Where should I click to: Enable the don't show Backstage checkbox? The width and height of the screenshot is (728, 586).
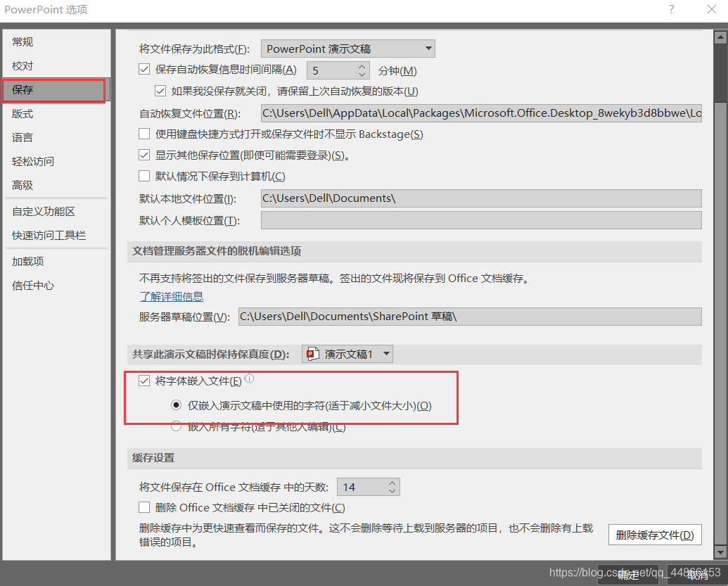coord(144,134)
